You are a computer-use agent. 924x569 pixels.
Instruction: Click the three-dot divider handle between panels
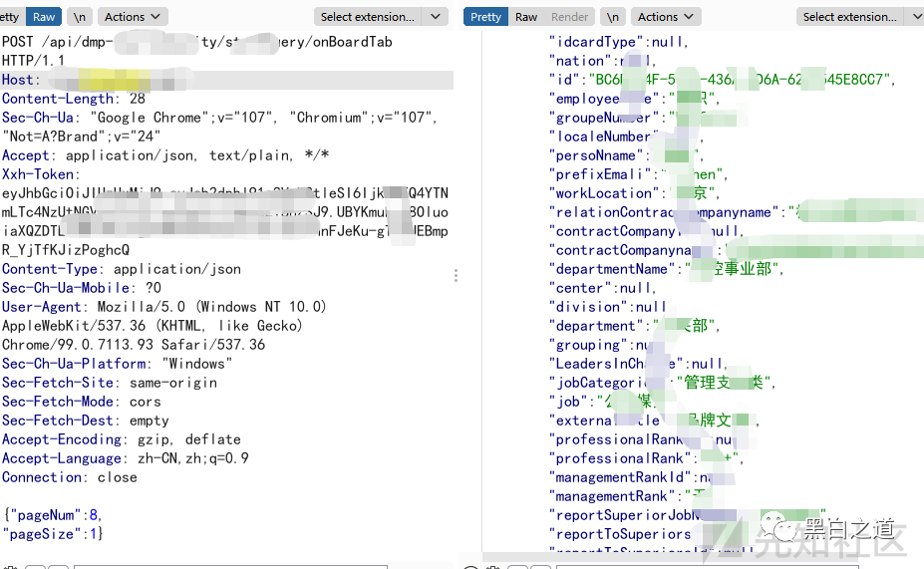click(x=457, y=275)
